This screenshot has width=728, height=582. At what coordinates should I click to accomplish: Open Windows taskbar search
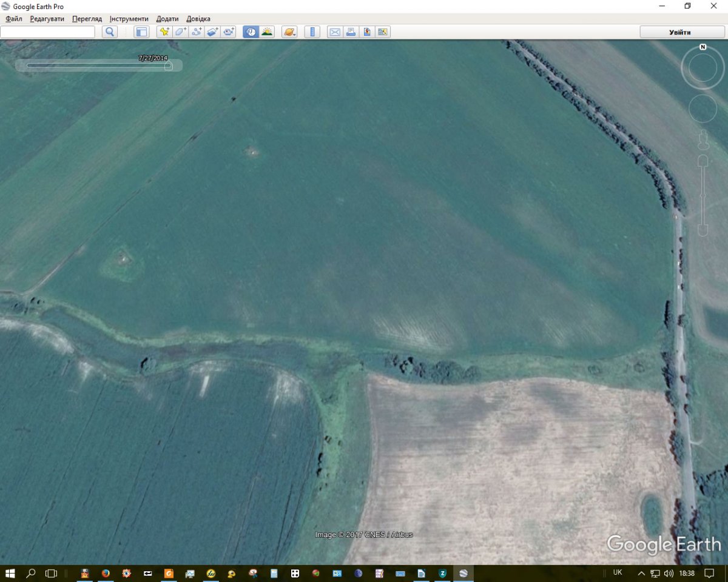31,573
